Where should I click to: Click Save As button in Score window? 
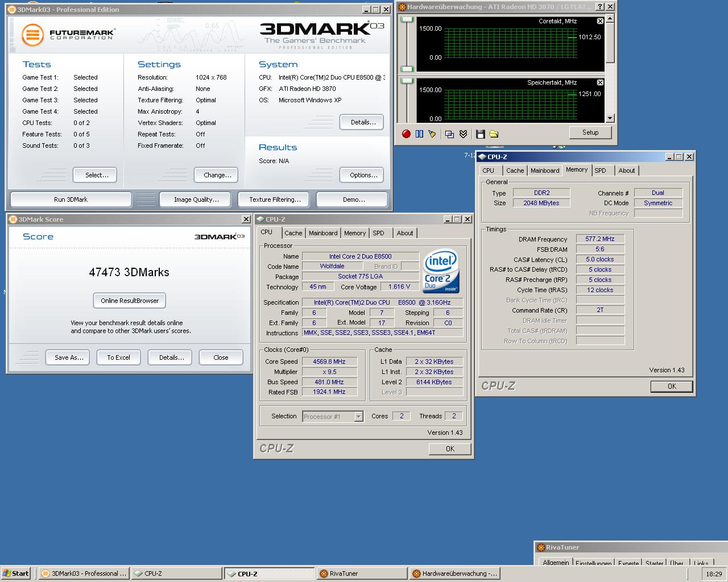[x=69, y=357]
